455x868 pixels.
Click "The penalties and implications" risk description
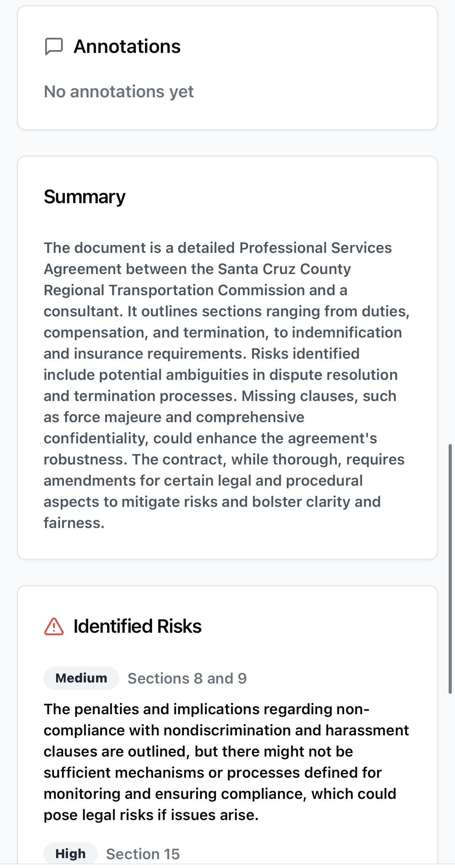[151, 709]
